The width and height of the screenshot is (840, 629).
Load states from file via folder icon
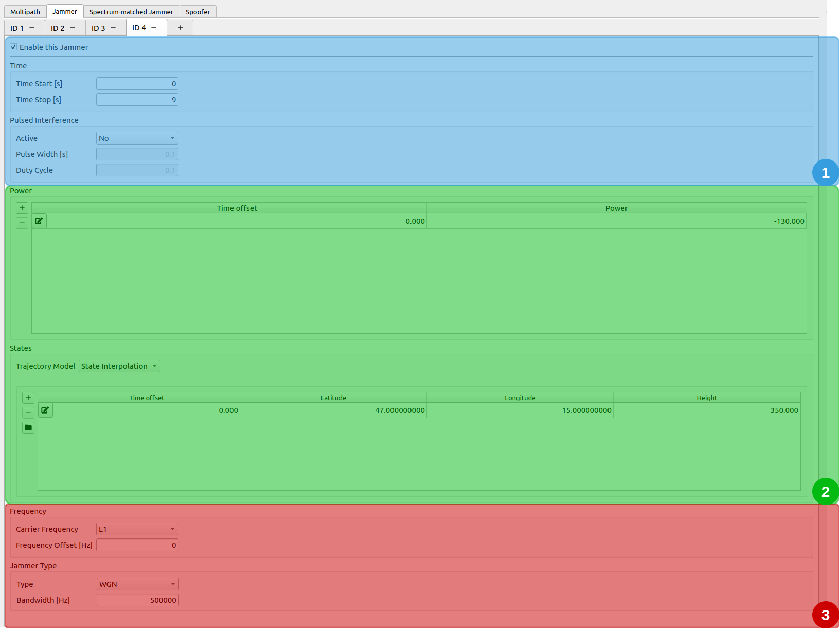point(28,427)
